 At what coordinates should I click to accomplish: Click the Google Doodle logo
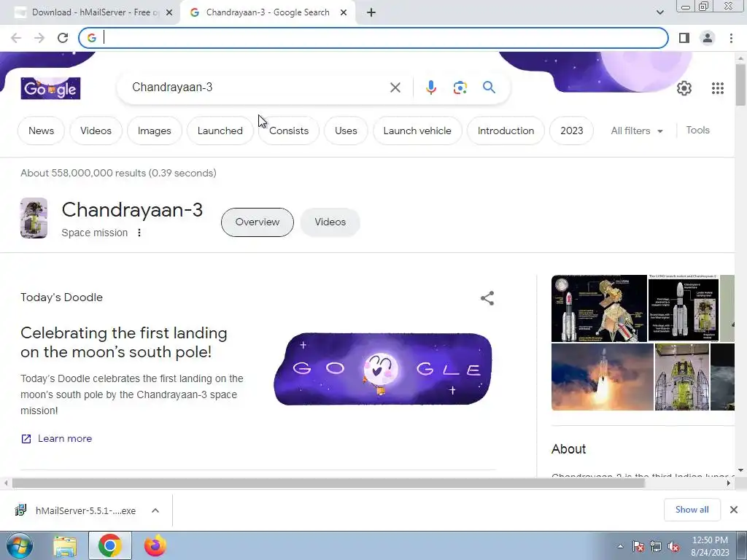[x=50, y=88]
